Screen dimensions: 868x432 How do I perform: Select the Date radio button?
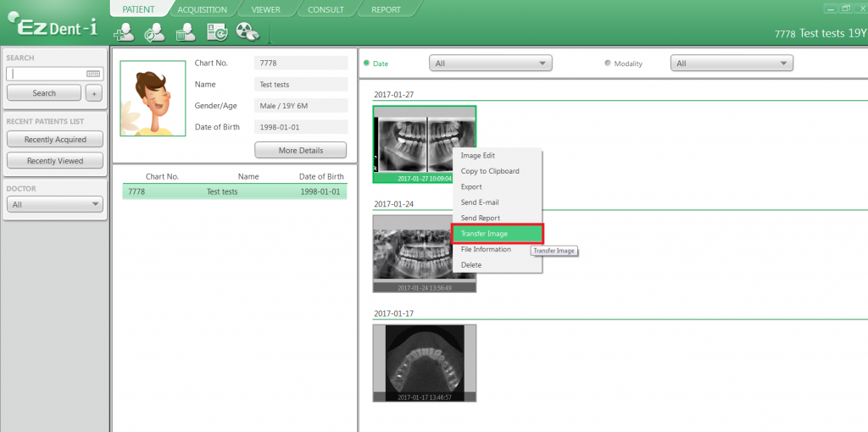pos(367,64)
